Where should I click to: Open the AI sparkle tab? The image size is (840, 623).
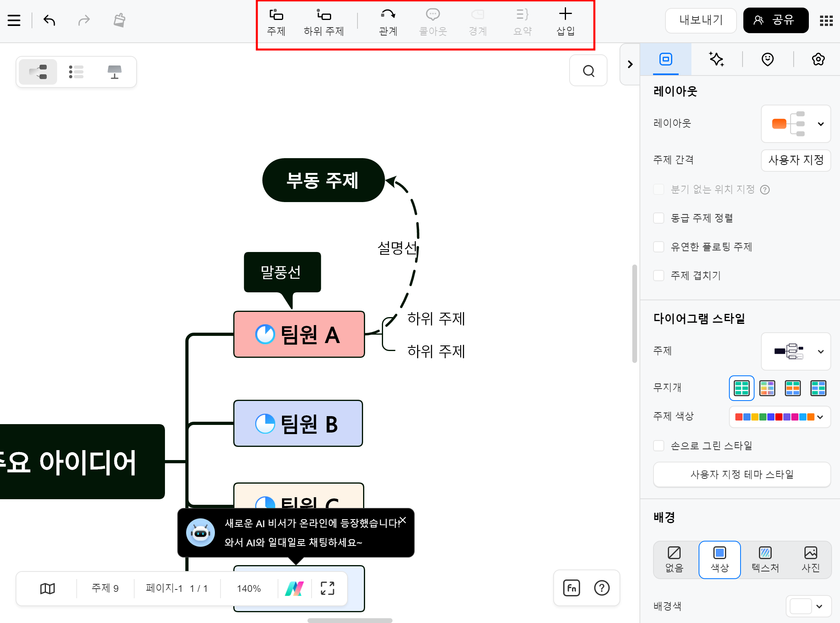point(717,60)
